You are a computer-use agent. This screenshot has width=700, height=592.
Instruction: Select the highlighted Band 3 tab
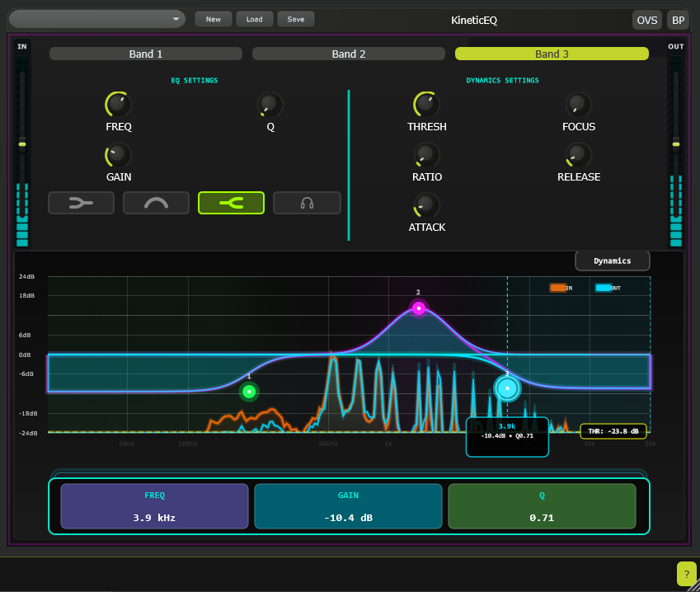[x=551, y=53]
